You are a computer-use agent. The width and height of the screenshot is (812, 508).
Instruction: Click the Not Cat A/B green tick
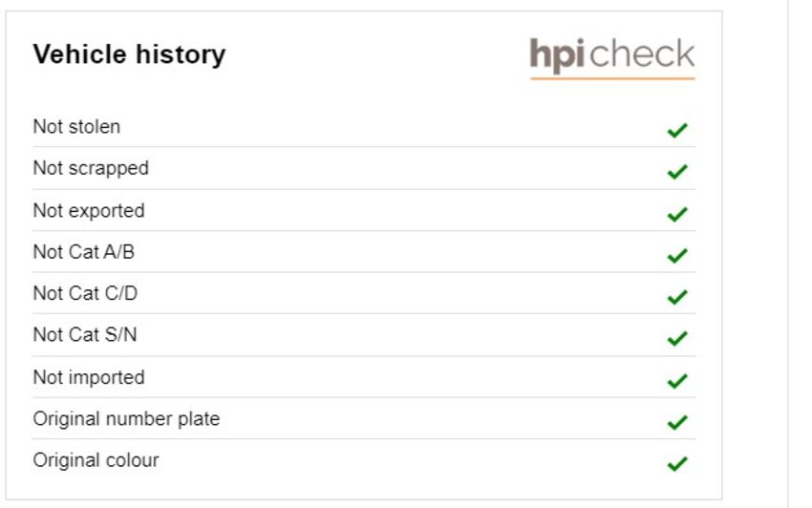click(x=677, y=255)
